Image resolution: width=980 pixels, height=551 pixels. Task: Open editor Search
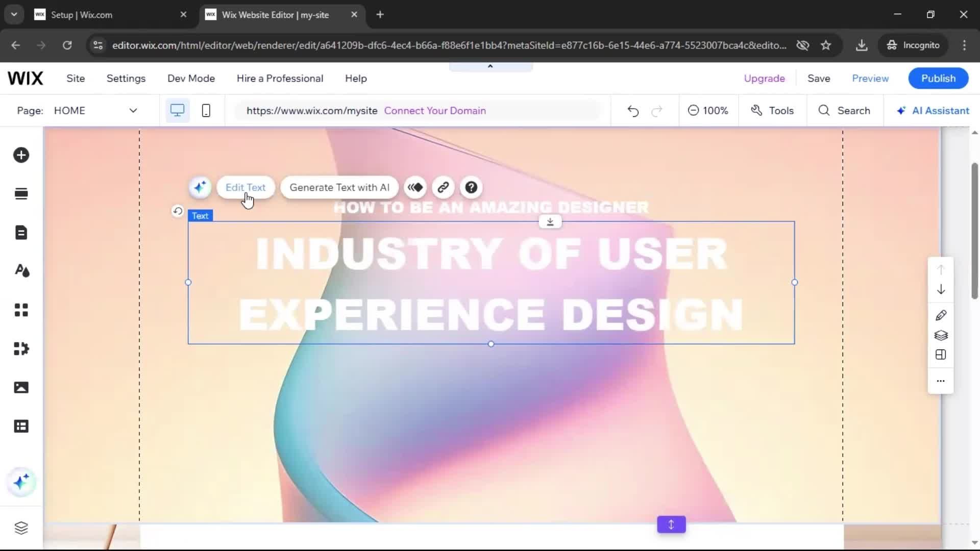click(844, 111)
